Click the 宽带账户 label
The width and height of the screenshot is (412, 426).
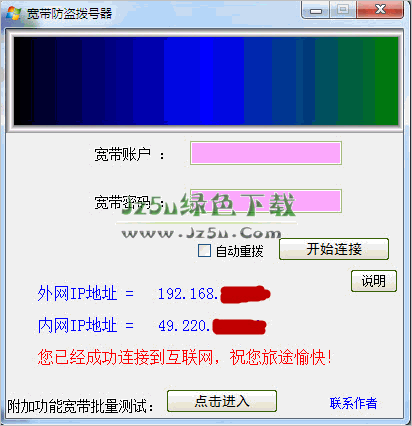(x=122, y=154)
